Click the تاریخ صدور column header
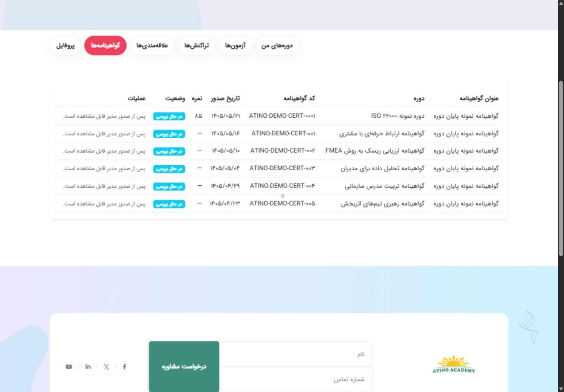Screen dimensions: 564x392 tap(225, 98)
